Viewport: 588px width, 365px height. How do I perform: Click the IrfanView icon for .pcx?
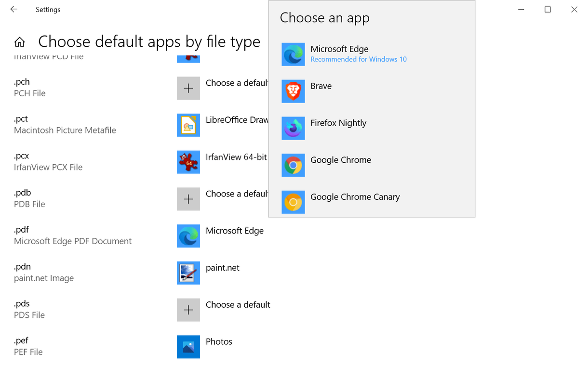(x=188, y=162)
